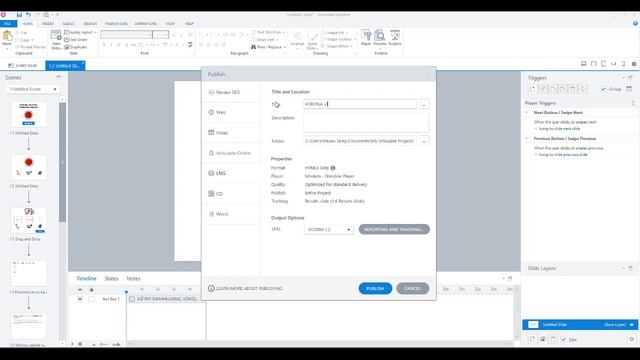This screenshot has width=640, height=360.
Task: Cancel the Publish dialog
Action: (412, 289)
